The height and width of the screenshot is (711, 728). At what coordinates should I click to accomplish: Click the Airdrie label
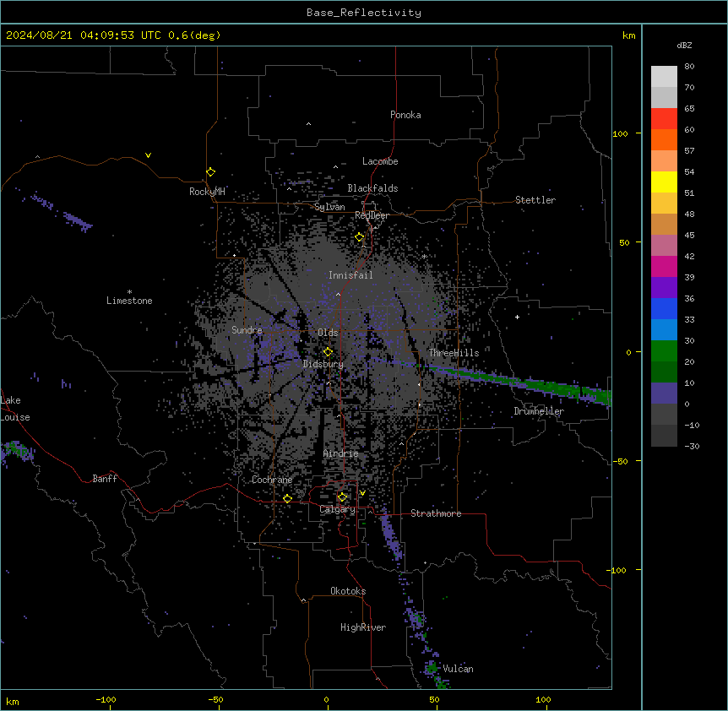[x=341, y=453]
